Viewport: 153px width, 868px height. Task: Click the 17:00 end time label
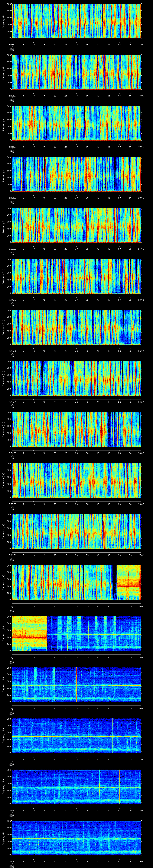[x=141, y=44]
